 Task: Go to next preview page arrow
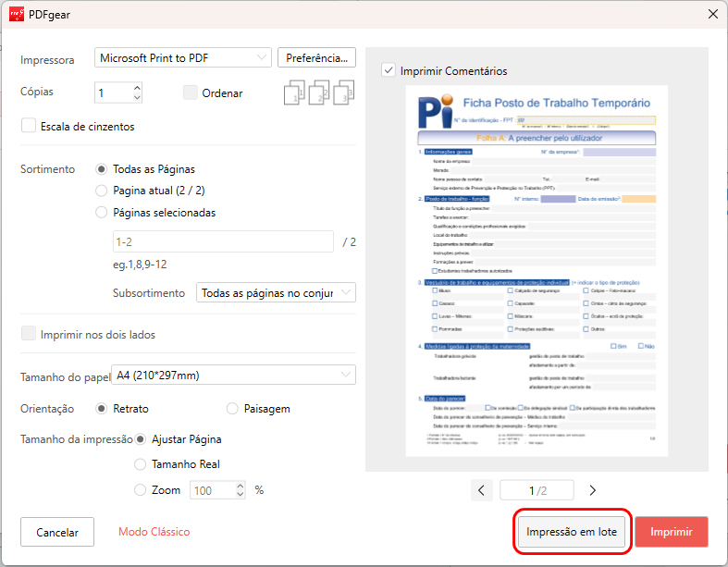point(593,490)
